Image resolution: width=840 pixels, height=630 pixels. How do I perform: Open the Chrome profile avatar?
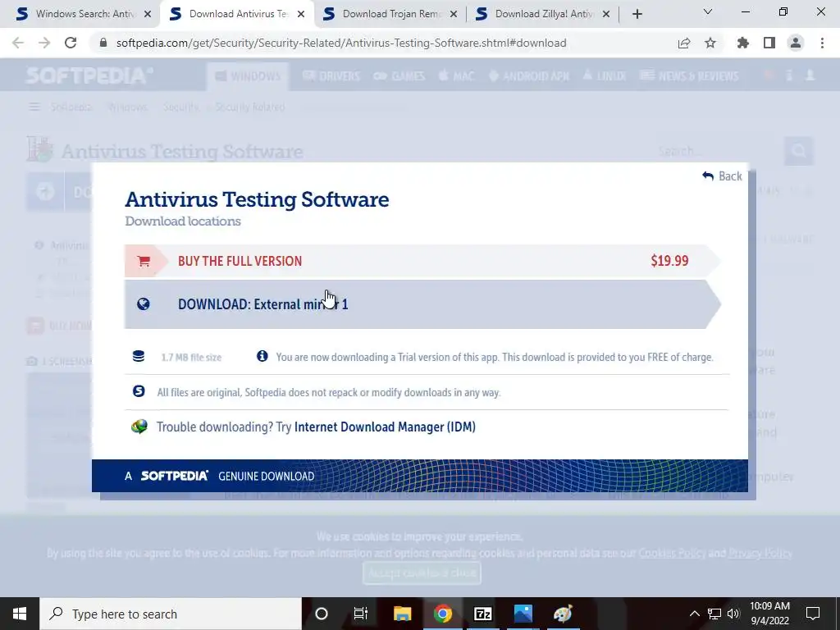coord(796,43)
